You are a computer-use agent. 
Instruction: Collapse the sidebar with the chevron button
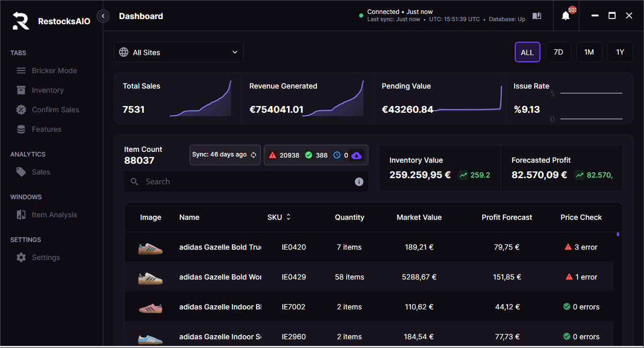point(103,16)
